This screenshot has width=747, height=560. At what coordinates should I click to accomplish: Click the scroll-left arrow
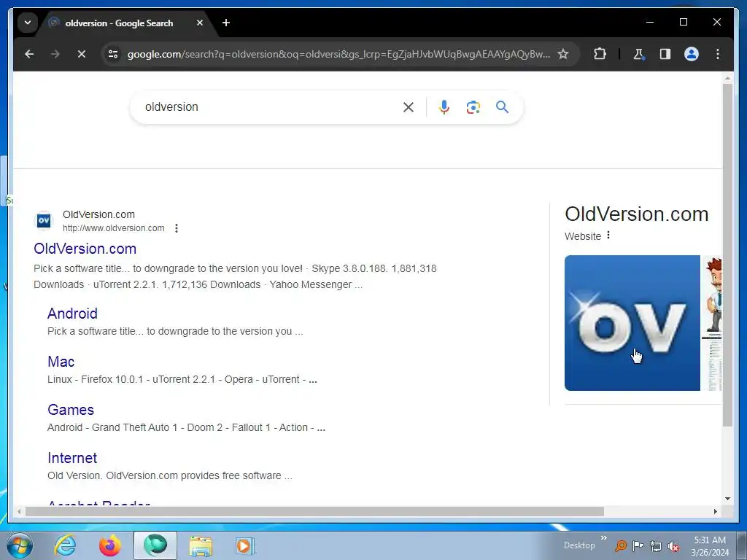pos(18,511)
